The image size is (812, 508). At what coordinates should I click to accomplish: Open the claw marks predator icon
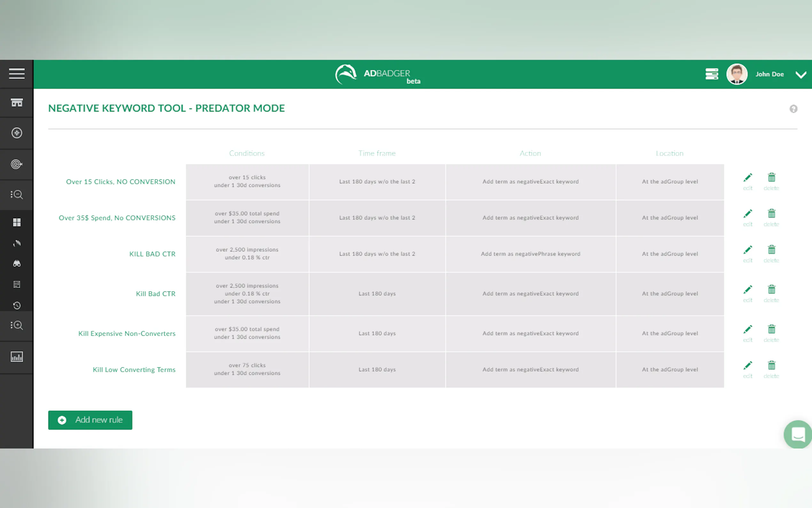(16, 243)
